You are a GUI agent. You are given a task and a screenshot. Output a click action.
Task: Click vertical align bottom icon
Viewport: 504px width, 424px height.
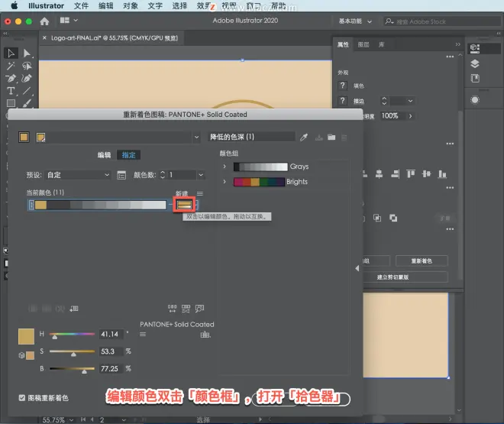point(442,174)
